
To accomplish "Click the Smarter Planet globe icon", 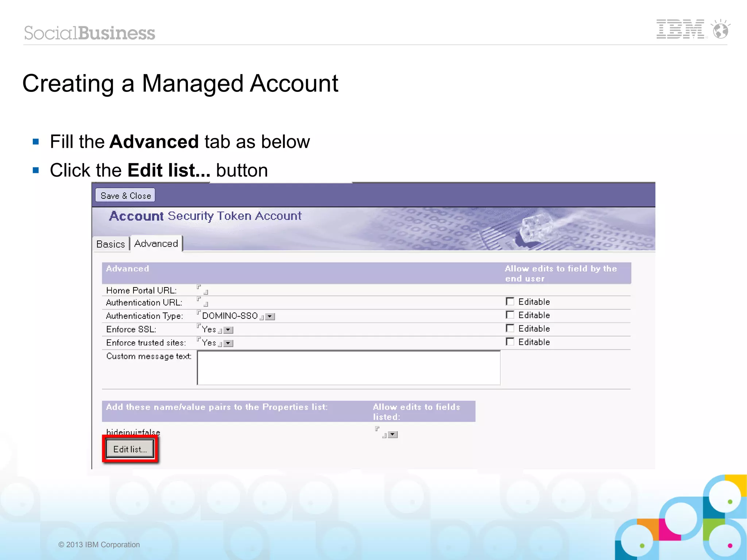I will 720,29.
